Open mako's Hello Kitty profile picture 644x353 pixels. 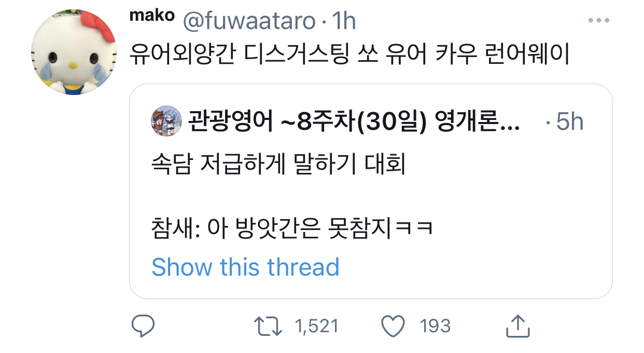click(73, 51)
